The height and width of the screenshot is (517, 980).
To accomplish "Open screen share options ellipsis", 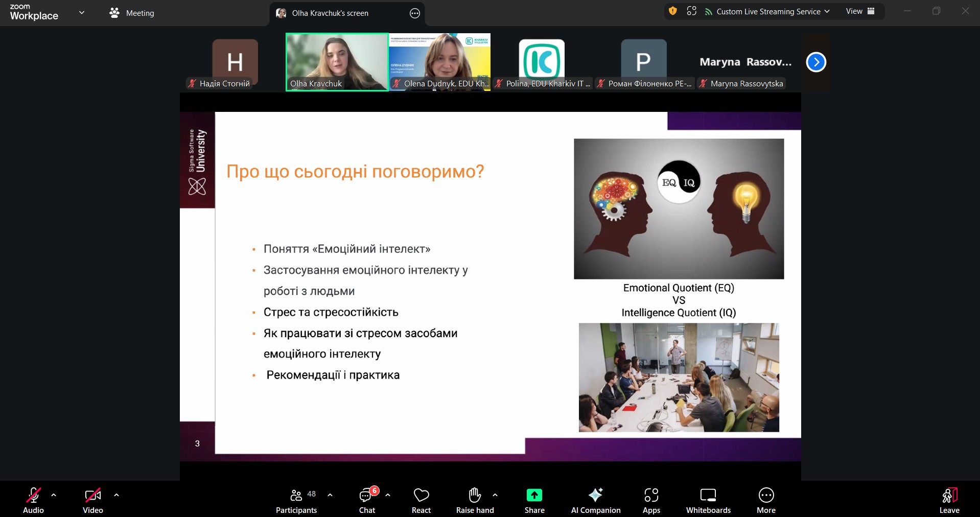I will point(415,13).
